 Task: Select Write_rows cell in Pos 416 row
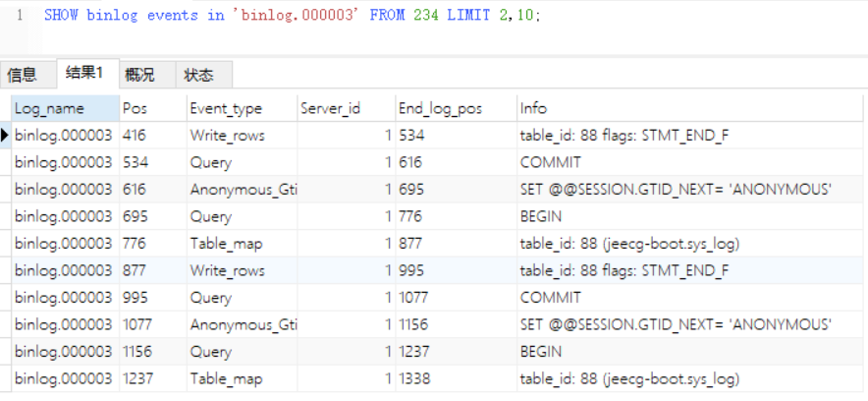[242, 136]
